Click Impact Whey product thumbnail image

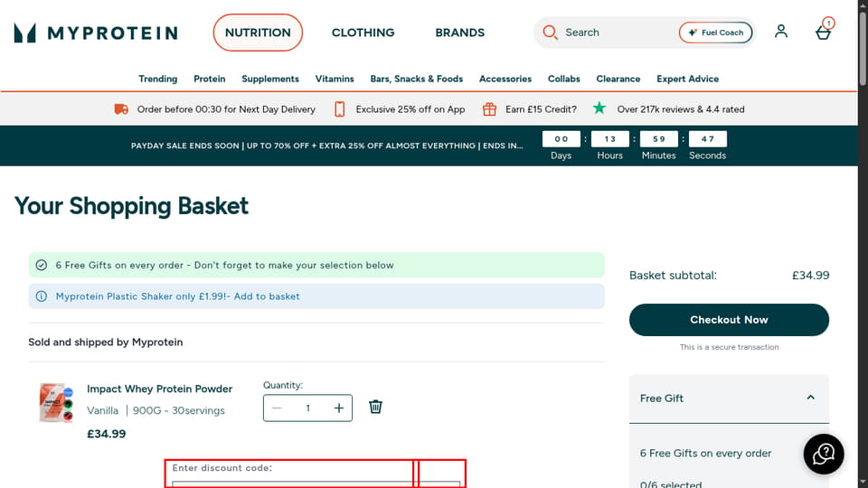(x=56, y=402)
